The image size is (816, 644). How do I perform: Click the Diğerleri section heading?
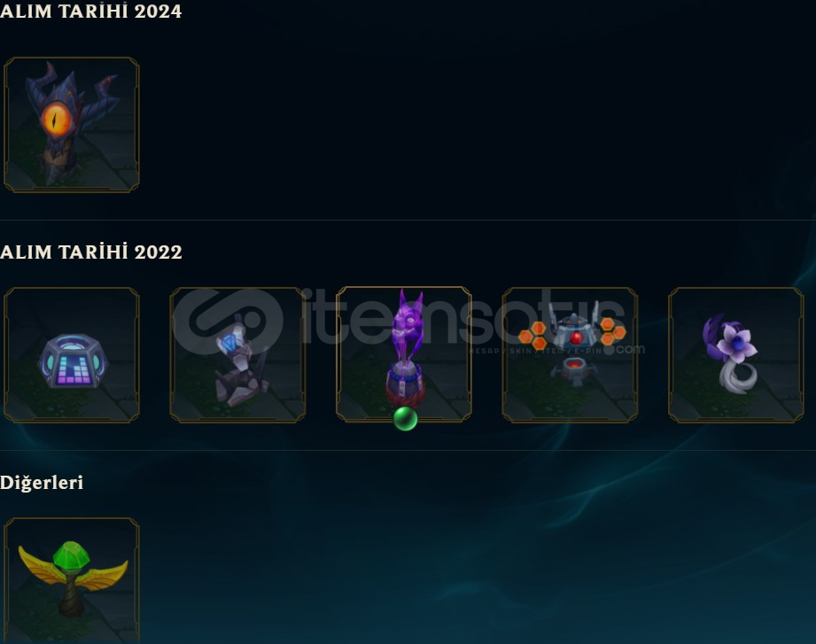(42, 483)
